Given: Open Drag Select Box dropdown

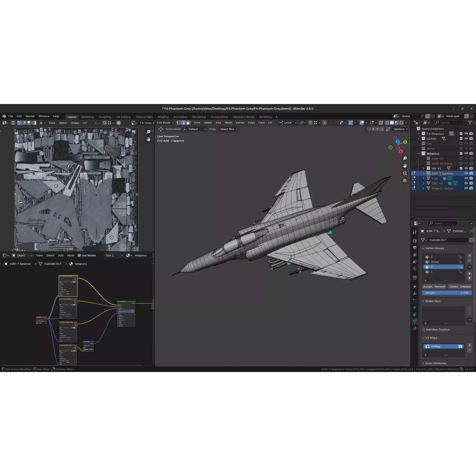Looking at the screenshot, I should (229, 129).
